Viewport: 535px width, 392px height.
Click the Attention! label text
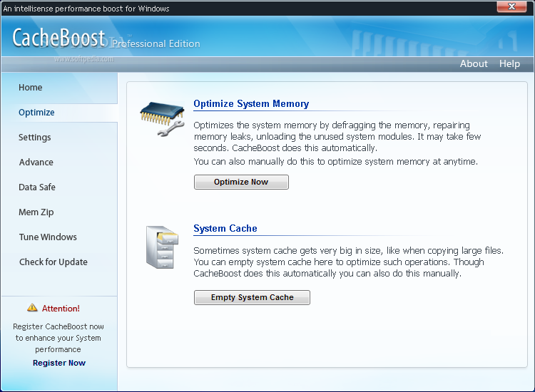(x=61, y=309)
